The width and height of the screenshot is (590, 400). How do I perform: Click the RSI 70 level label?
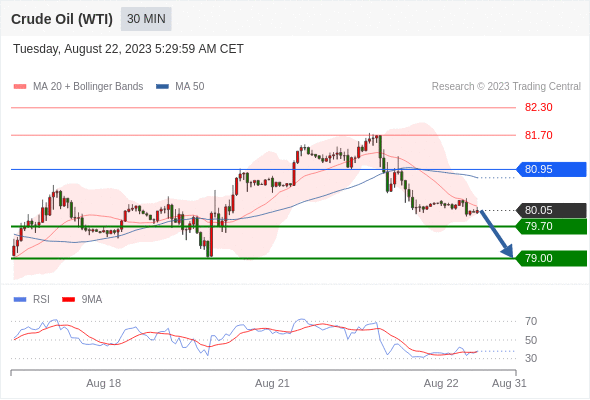(x=531, y=321)
